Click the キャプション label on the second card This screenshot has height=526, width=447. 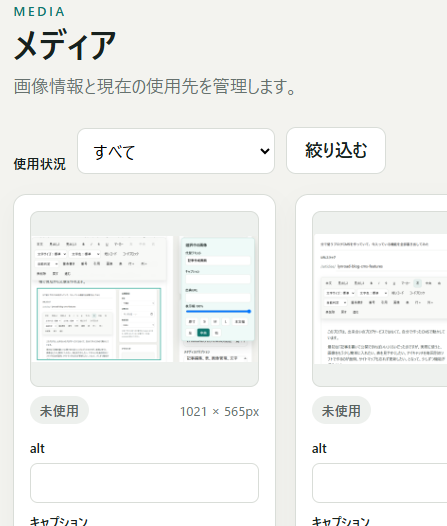point(341,521)
